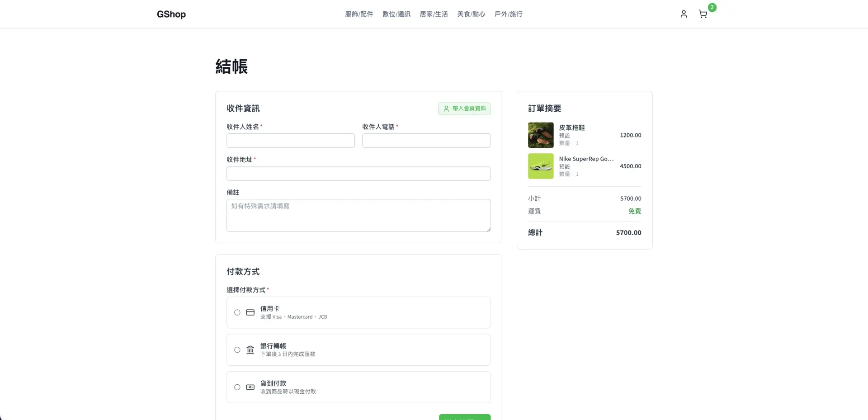Select the 信用卡 payment radio button
Screen dimensions: 868x420
coord(237,312)
